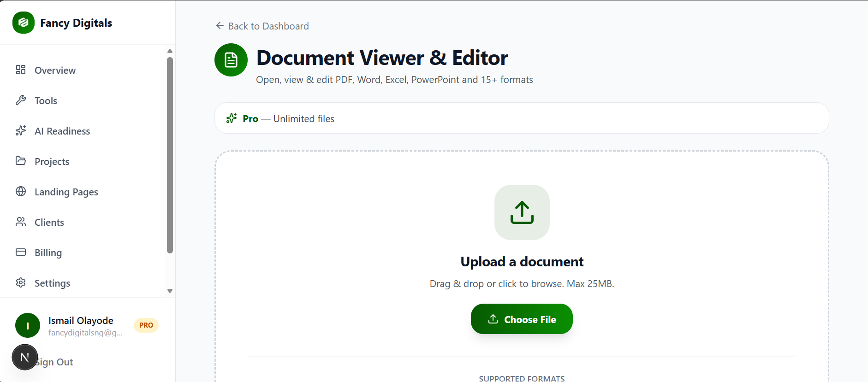
Task: Click the Pro — Unlimited files banner text
Action: coord(288,118)
